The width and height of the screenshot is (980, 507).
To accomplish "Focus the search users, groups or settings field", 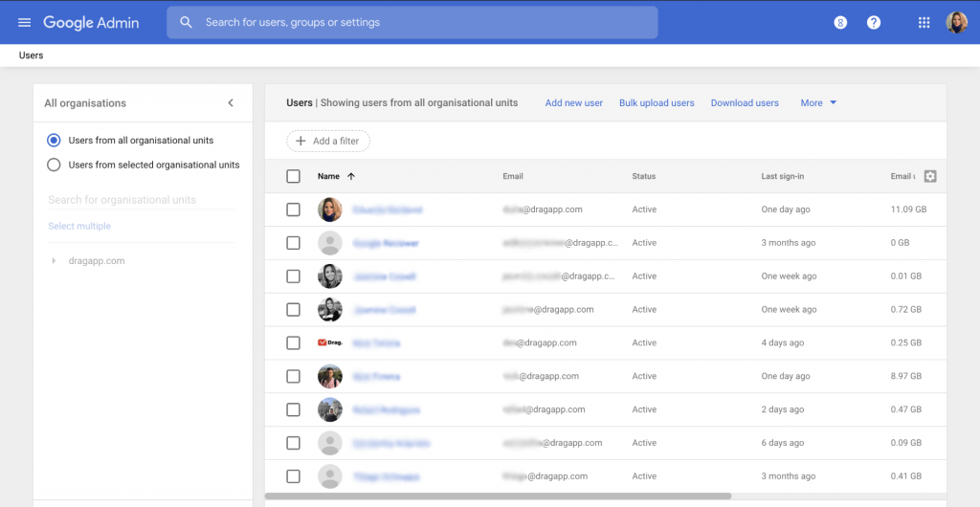I will (x=412, y=22).
